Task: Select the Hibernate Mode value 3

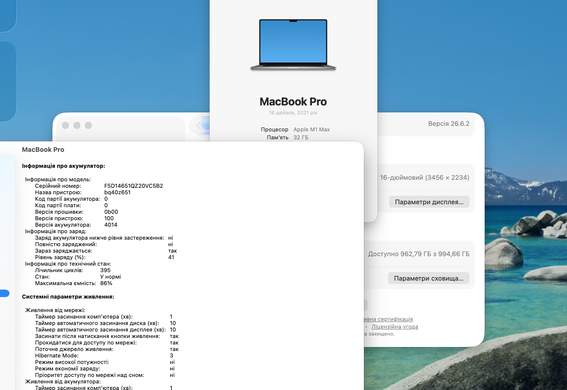Action: pos(171,356)
